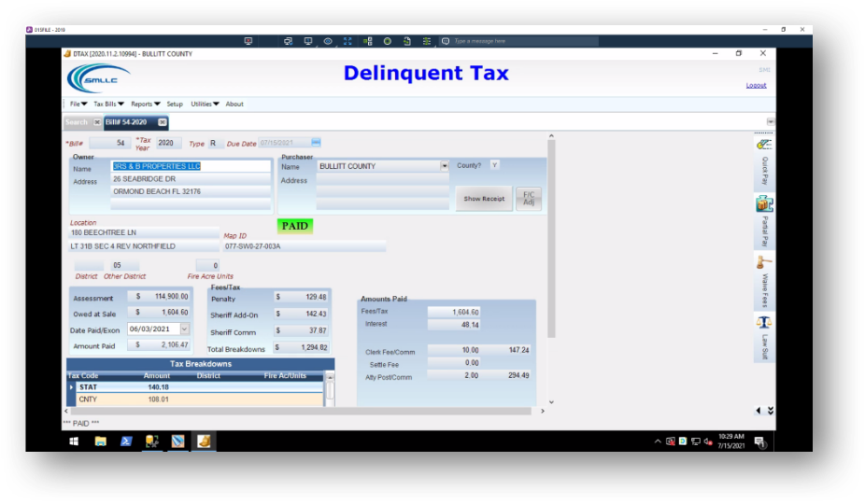This screenshot has width=865, height=504.
Task: Click the DTAX app icon in taskbar
Action: 204,441
